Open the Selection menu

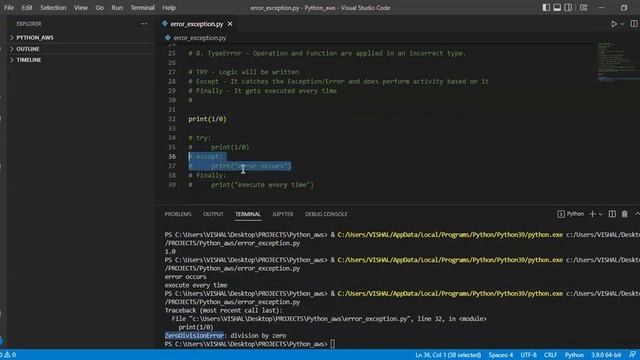click(53, 8)
